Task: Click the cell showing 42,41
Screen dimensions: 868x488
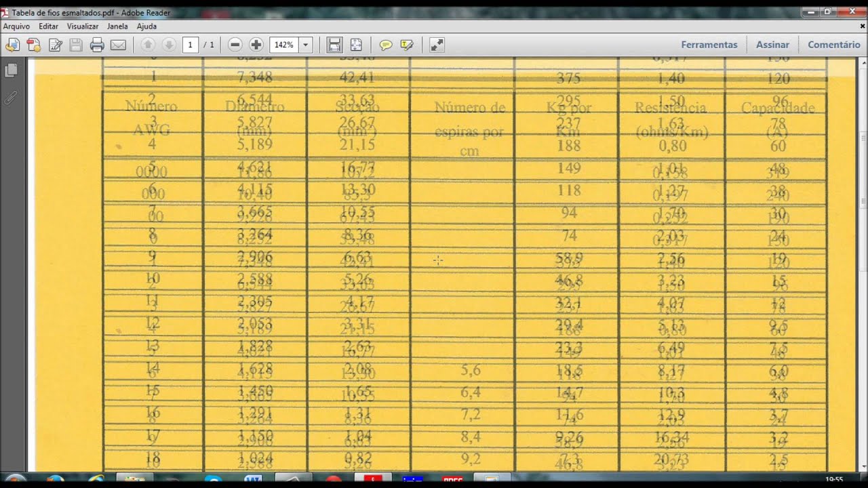Action: tap(359, 76)
